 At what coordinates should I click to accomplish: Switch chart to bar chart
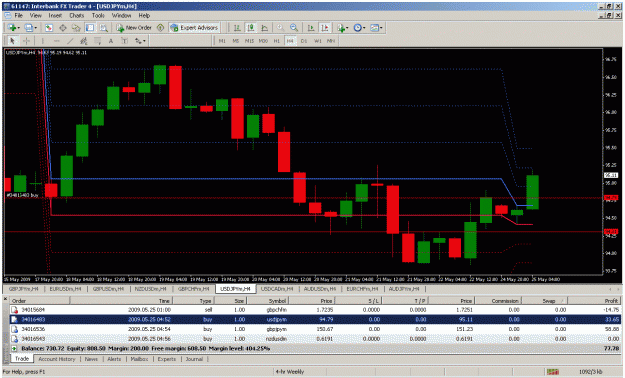(237, 28)
